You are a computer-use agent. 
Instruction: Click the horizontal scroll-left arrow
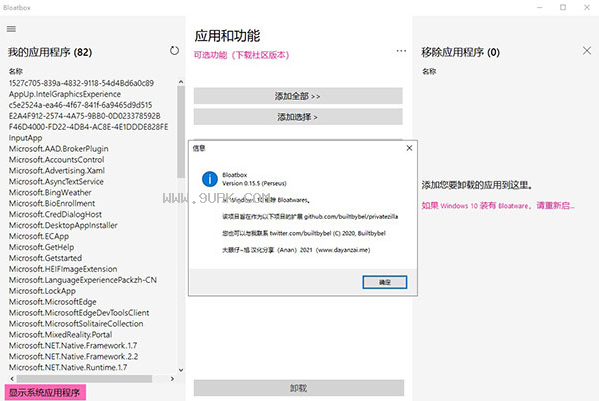12,378
